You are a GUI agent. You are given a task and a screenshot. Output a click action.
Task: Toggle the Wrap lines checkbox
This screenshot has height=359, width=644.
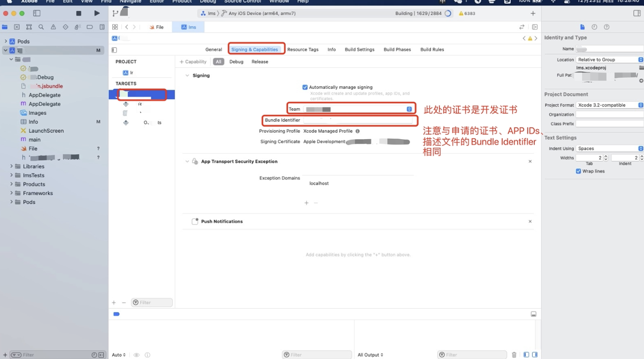pos(579,171)
